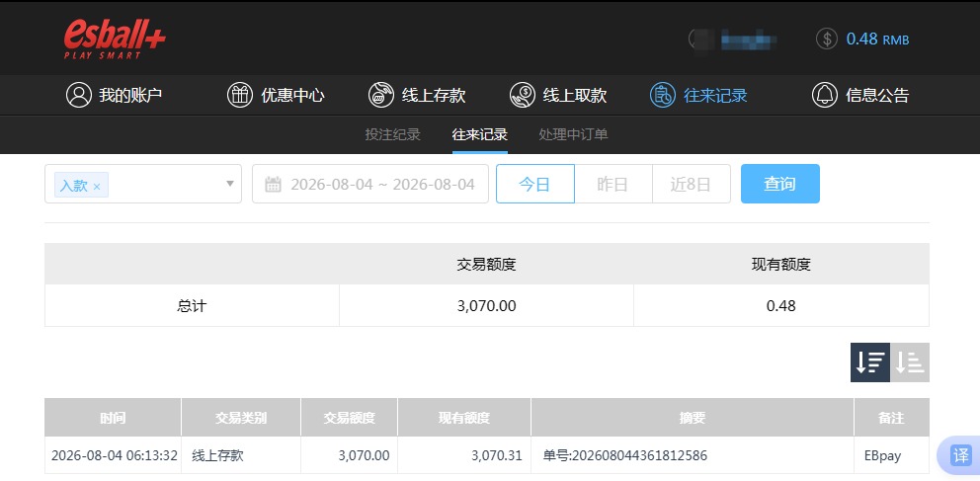Open 优惠中心 menu
This screenshot has width=980, height=481.
tap(276, 95)
